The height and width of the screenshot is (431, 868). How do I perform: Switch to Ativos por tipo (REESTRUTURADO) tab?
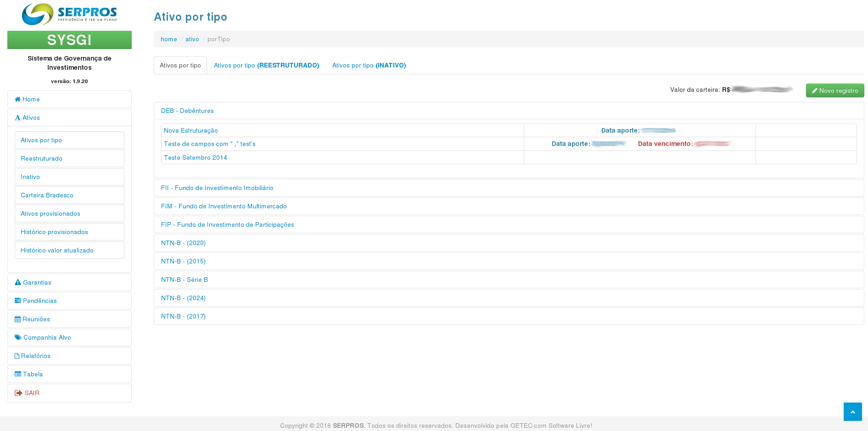click(x=266, y=65)
